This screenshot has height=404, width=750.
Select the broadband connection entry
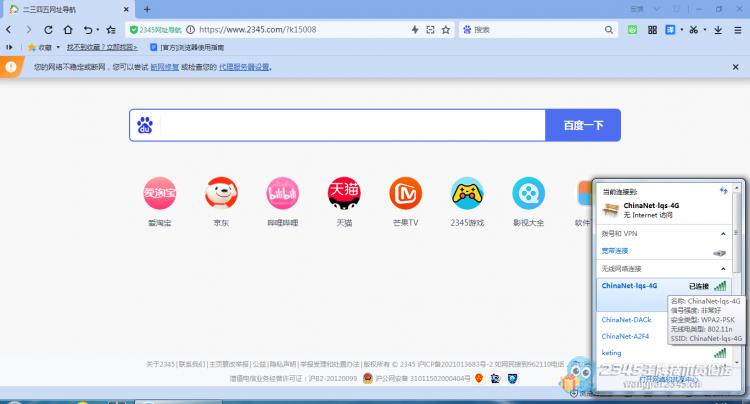(663, 251)
